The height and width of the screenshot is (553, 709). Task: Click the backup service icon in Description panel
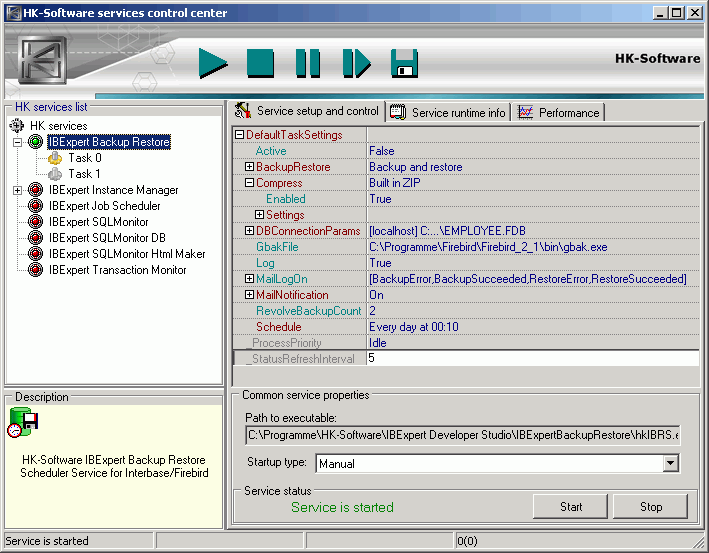(x=23, y=422)
